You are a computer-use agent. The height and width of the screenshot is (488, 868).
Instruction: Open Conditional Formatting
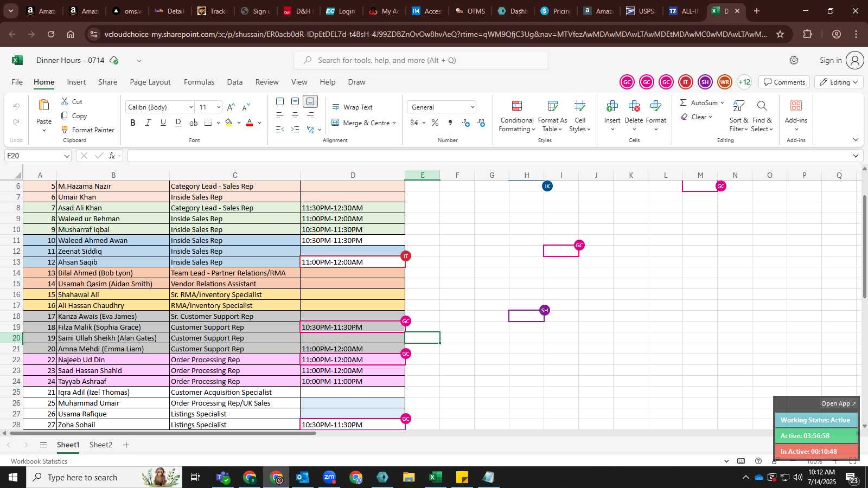click(x=517, y=116)
